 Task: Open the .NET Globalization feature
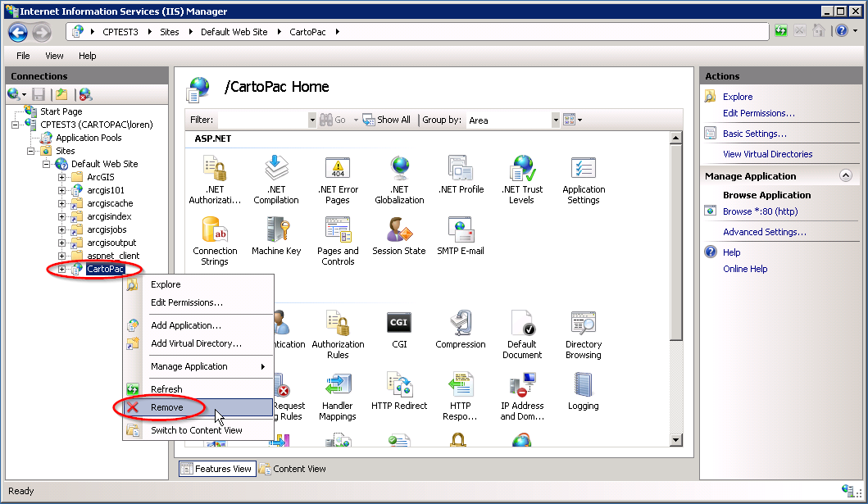coord(399,179)
